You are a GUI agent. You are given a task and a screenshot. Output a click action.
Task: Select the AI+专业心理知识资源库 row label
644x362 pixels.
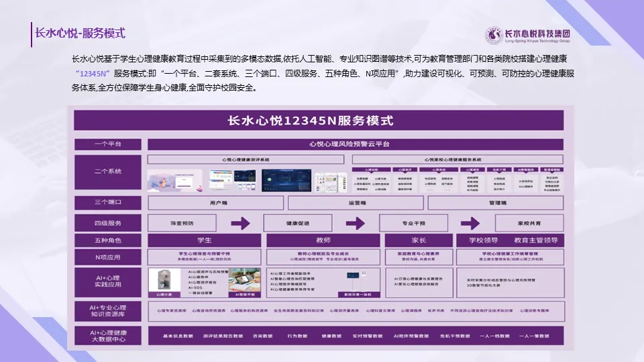click(108, 311)
